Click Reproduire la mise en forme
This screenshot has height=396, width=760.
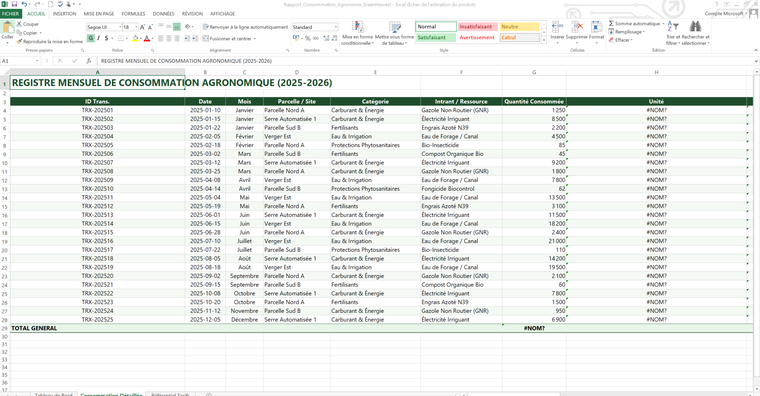click(x=49, y=42)
